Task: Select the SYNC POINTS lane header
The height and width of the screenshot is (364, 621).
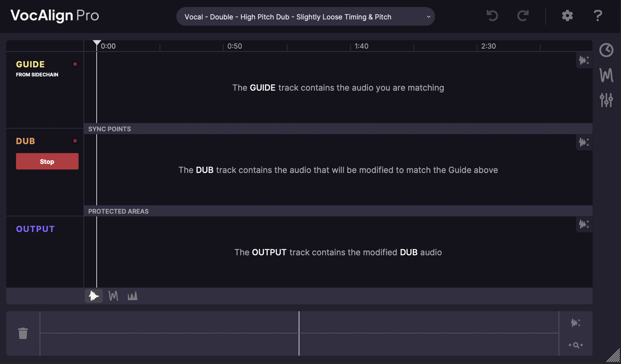Action: coord(109,129)
